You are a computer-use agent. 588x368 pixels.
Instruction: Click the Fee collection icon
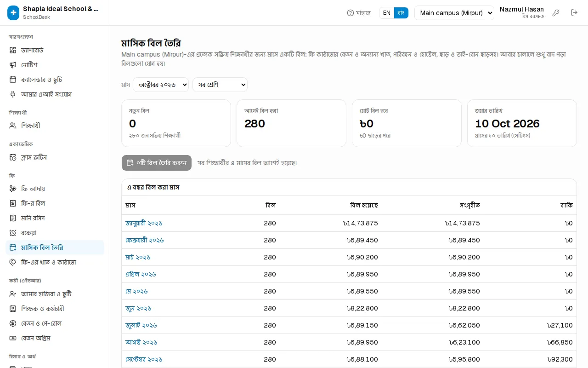[x=13, y=189]
